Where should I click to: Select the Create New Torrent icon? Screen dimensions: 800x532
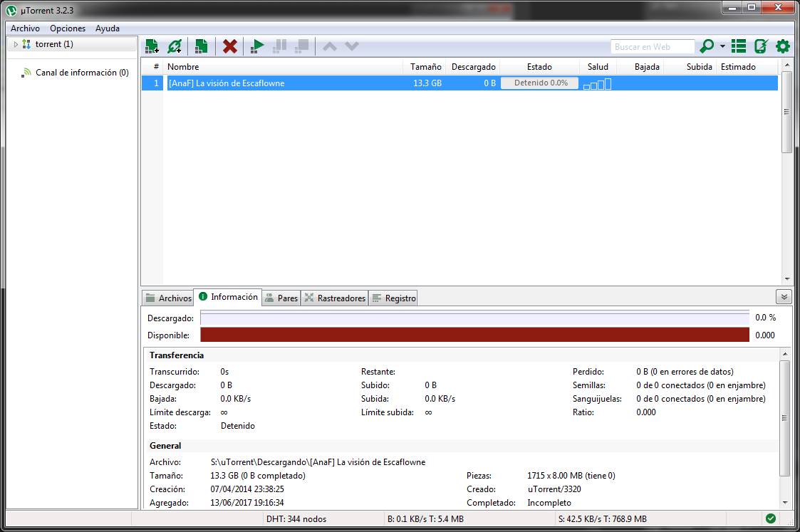click(200, 46)
